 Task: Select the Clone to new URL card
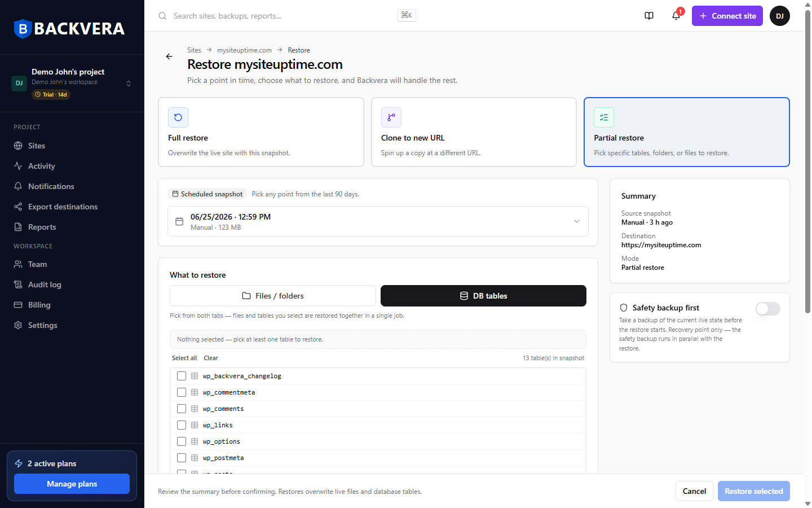(474, 132)
